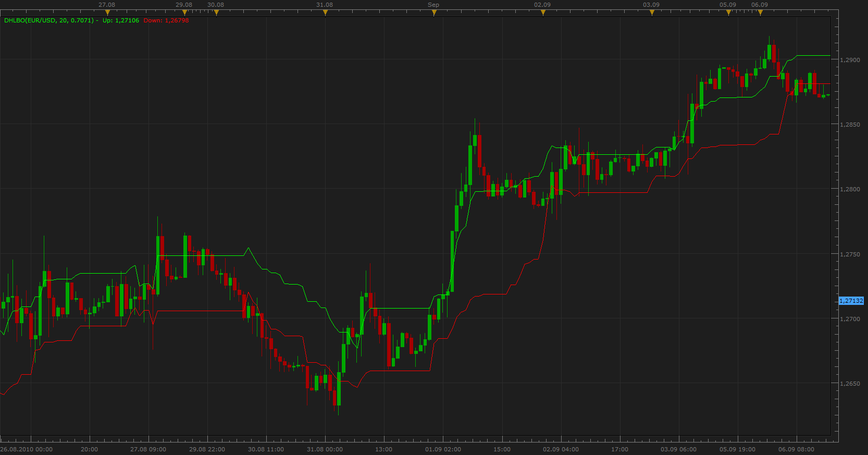Click the 1,2900 price axis label
Screen dimensions: 868x455
[850, 60]
